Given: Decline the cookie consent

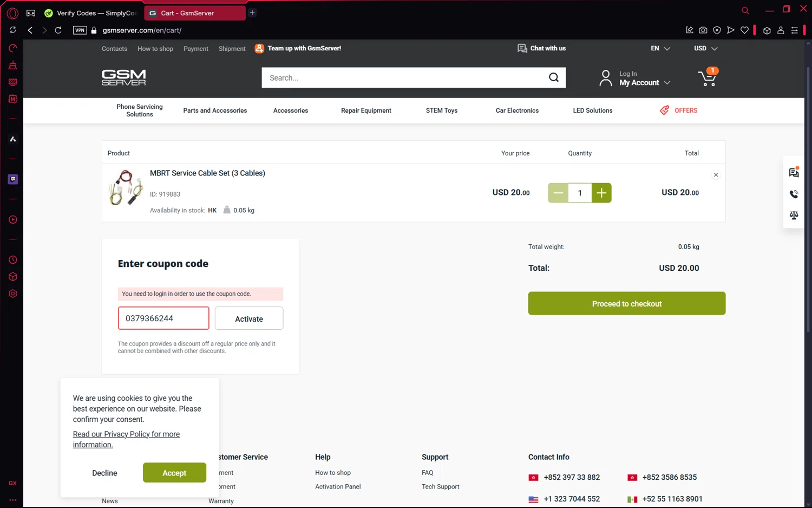Looking at the screenshot, I should pyautogui.click(x=104, y=473).
